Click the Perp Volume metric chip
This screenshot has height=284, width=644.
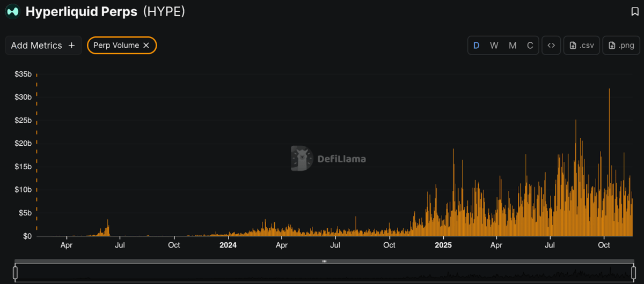click(x=116, y=46)
